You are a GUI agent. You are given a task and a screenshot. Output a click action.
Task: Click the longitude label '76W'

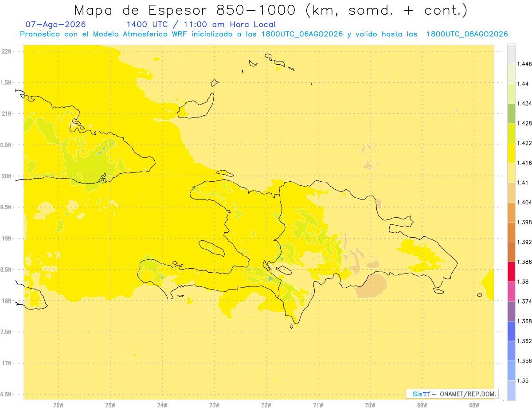coord(58,405)
